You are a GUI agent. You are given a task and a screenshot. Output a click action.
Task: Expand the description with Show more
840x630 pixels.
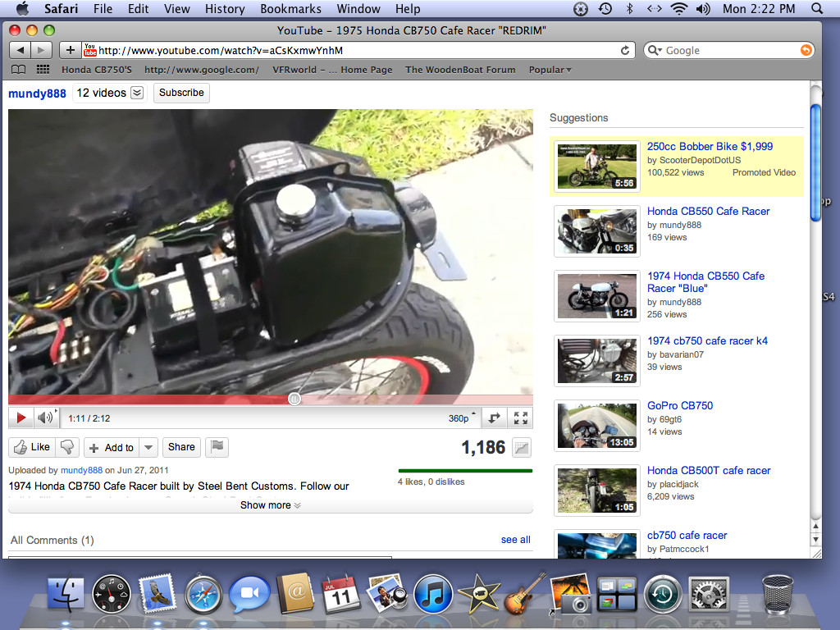point(270,505)
